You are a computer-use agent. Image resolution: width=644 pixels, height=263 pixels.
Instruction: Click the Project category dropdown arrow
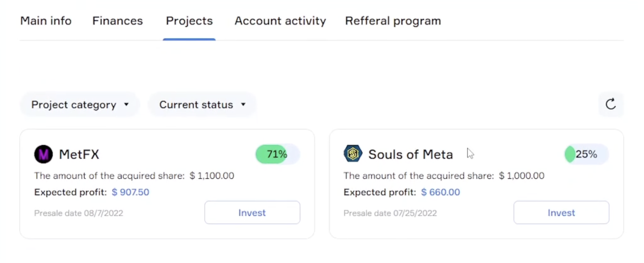[x=126, y=105]
